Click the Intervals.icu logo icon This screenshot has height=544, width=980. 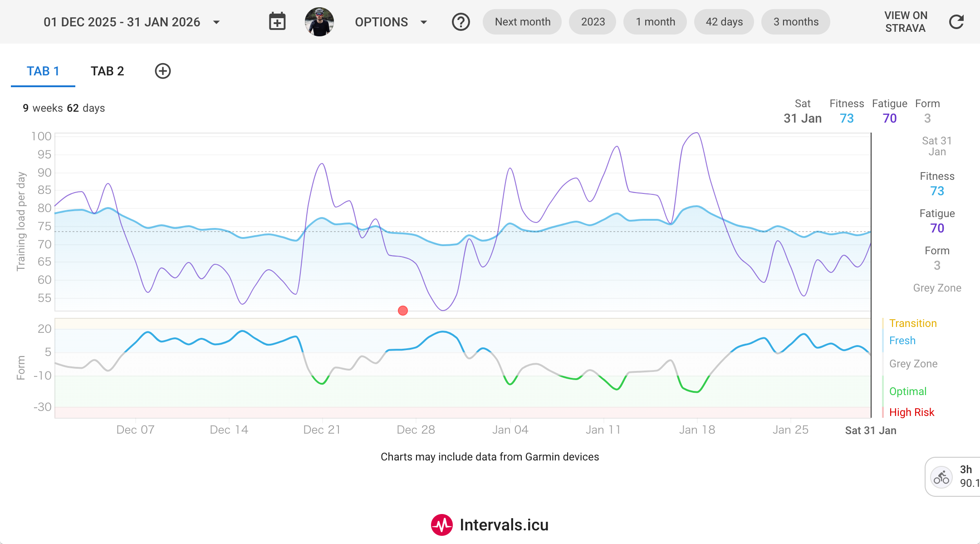click(x=441, y=525)
